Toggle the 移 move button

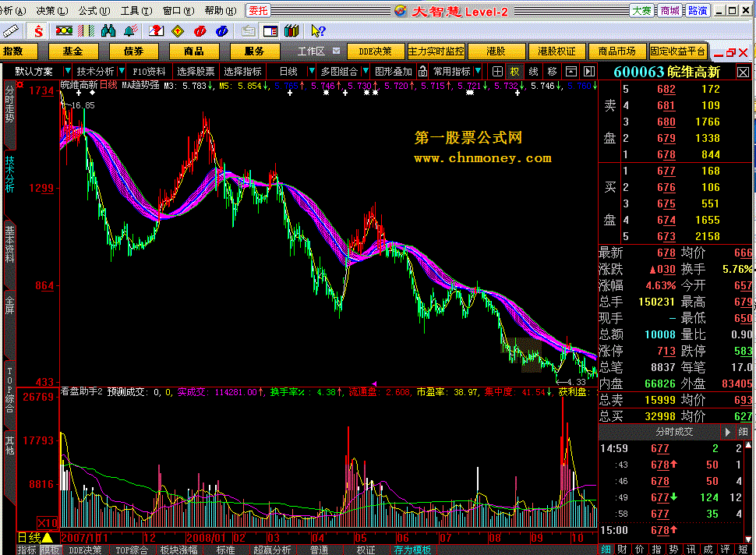(552, 72)
